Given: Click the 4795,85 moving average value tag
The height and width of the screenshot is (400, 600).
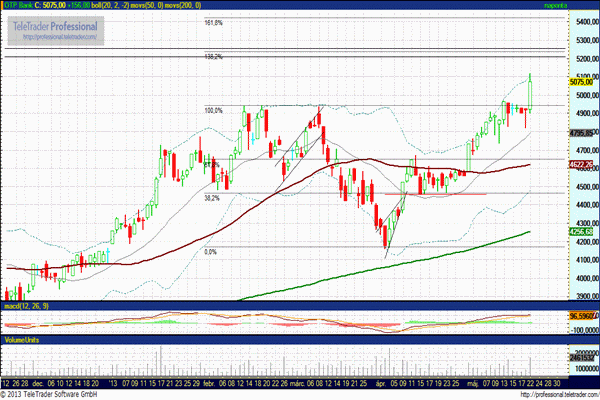Looking at the screenshot, I should tap(581, 133).
